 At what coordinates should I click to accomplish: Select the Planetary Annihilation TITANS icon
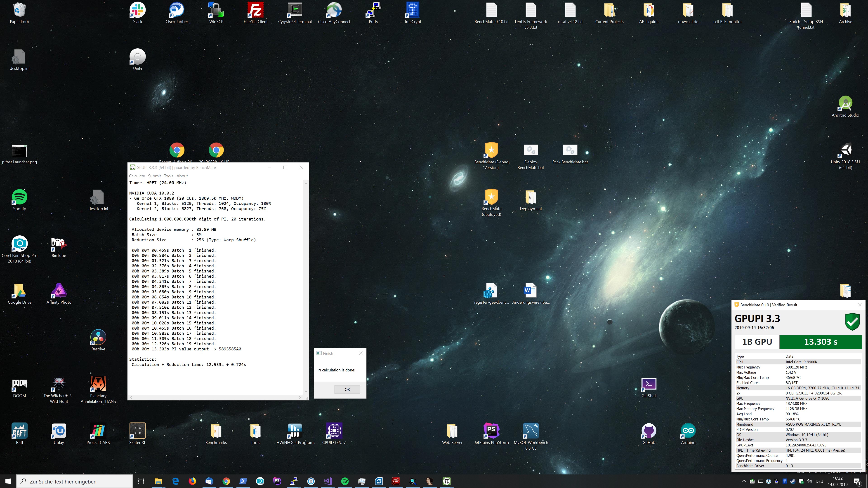click(98, 390)
